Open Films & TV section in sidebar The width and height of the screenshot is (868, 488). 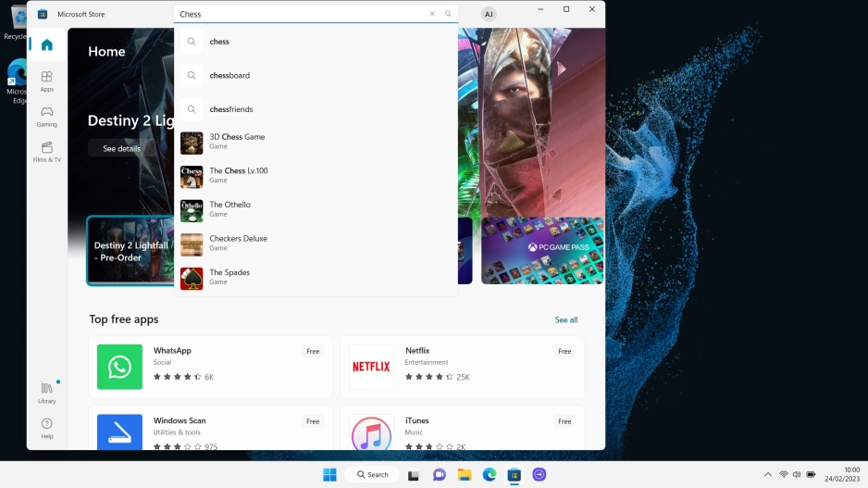point(47,152)
